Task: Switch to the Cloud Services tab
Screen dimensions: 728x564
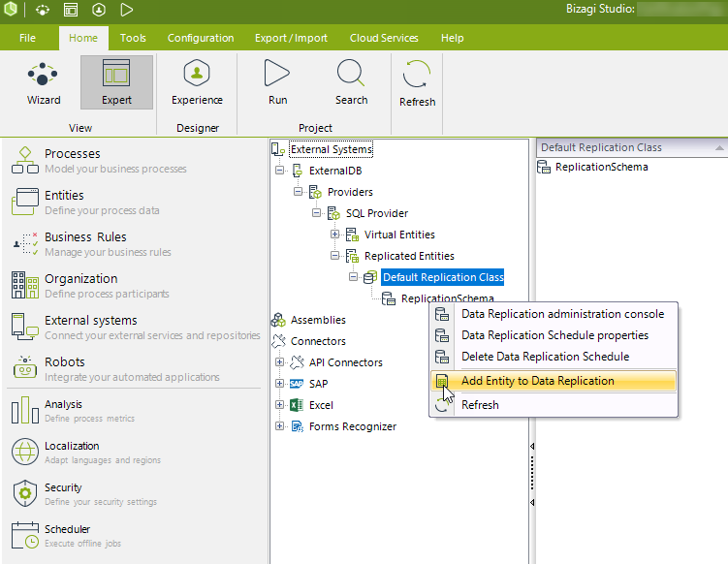Action: pyautogui.click(x=384, y=38)
